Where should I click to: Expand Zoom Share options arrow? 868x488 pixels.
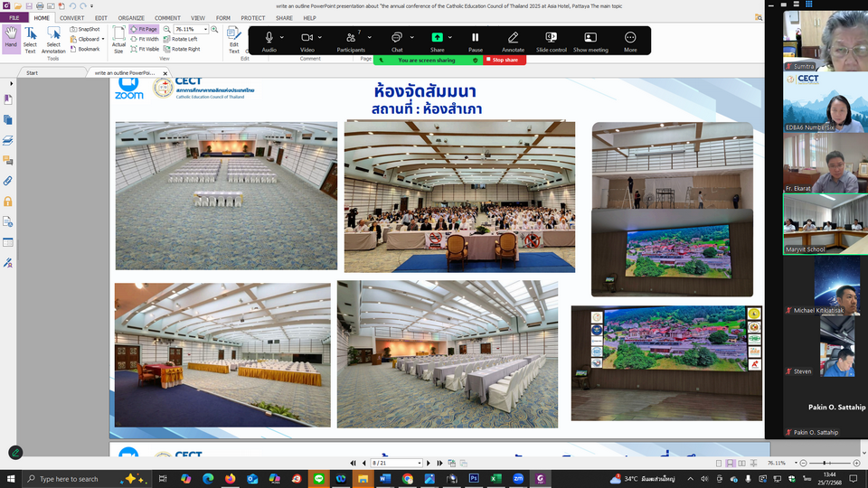pos(450,37)
